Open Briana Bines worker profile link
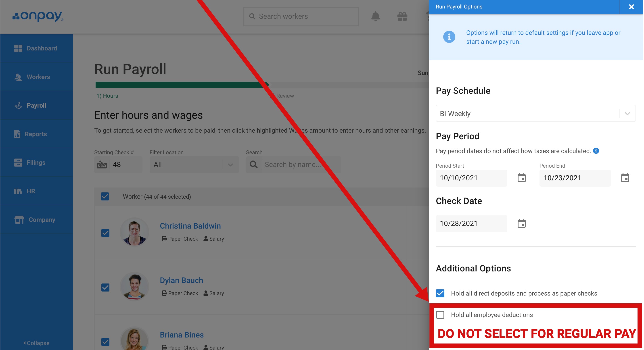 pos(182,335)
